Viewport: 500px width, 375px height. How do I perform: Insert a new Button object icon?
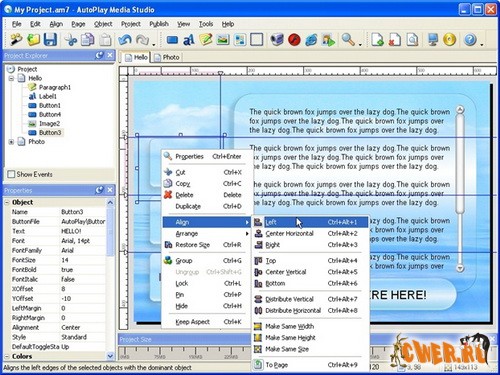click(172, 40)
